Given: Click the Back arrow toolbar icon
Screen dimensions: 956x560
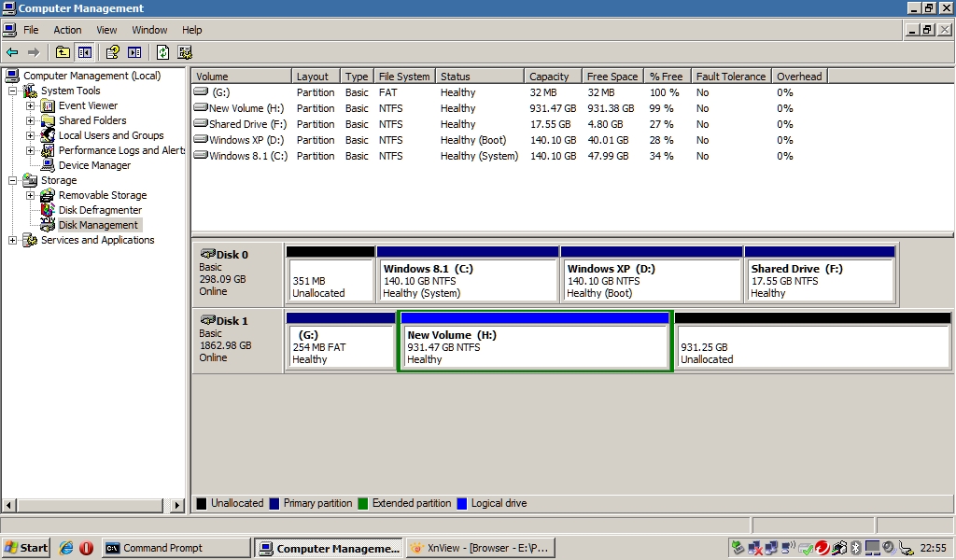Looking at the screenshot, I should coord(12,52).
